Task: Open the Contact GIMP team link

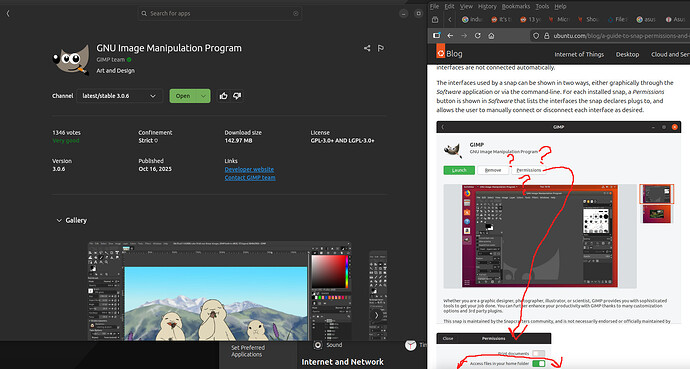Action: pyautogui.click(x=250, y=178)
